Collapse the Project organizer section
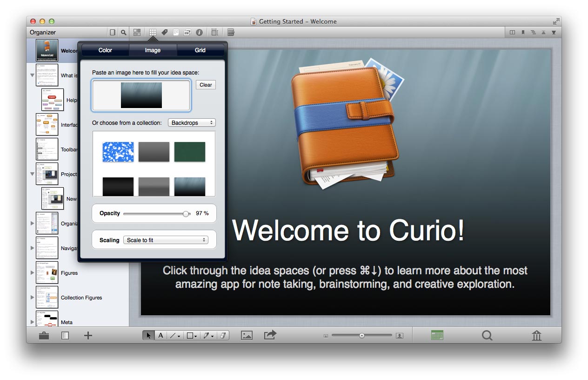The width and height of the screenshot is (588, 380). pos(33,174)
